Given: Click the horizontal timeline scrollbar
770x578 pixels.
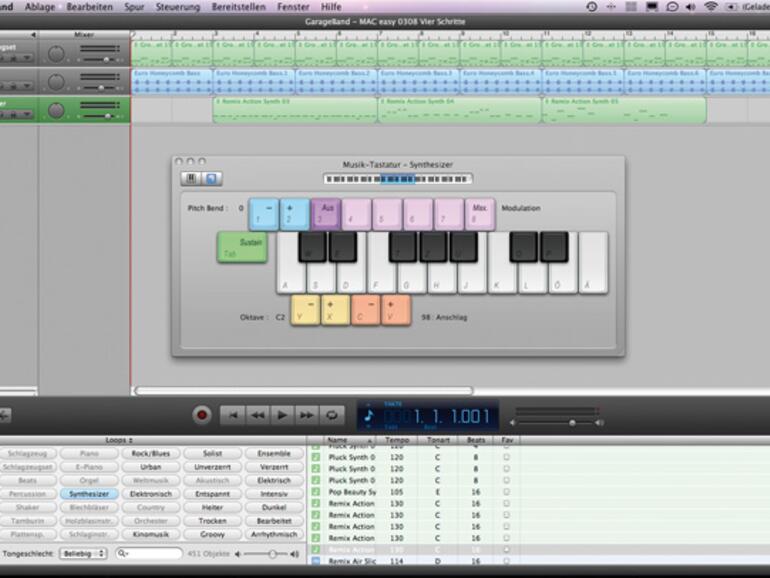Looking at the screenshot, I should coord(303,391).
